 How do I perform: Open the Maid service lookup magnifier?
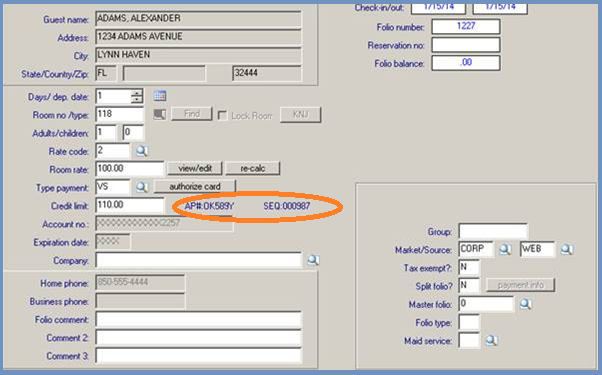click(491, 340)
